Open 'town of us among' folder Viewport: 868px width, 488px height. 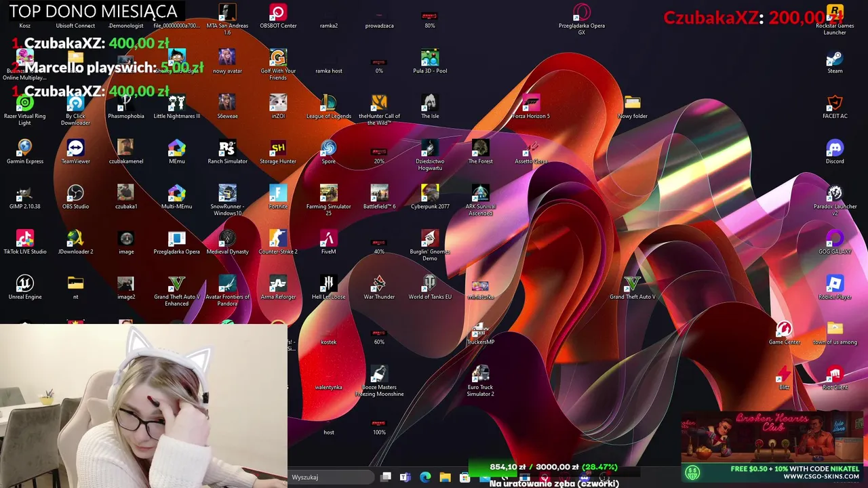point(835,329)
